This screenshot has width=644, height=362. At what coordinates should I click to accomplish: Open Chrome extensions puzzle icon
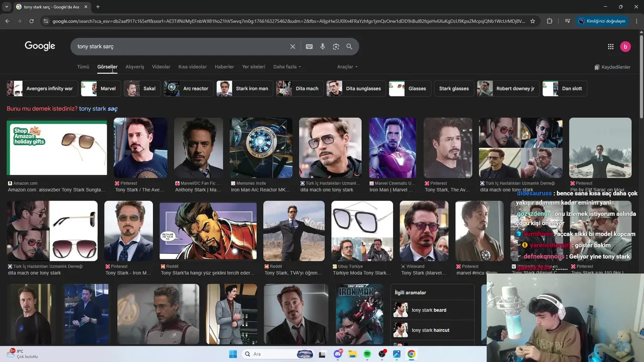tap(549, 21)
